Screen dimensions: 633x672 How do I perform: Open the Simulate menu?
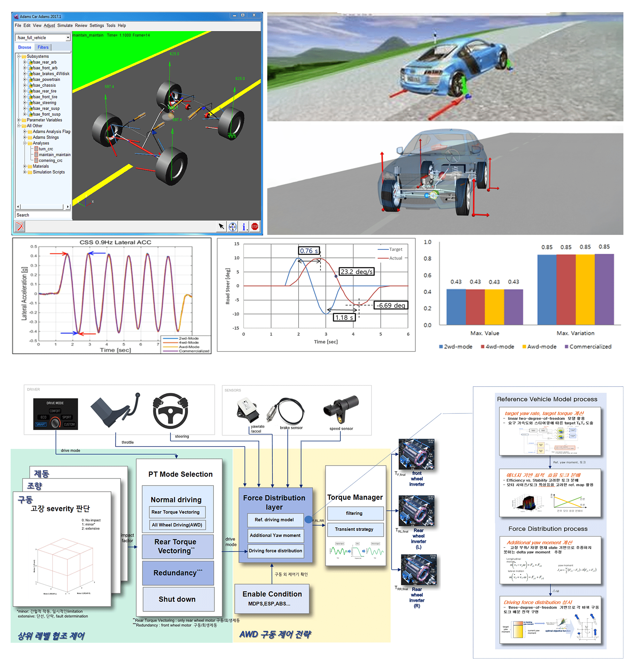click(65, 26)
